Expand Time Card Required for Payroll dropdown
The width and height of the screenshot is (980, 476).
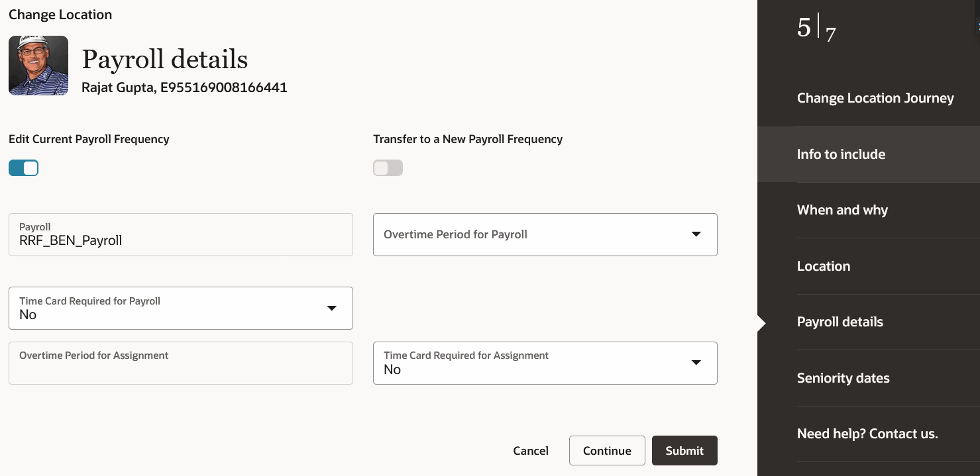point(180,308)
